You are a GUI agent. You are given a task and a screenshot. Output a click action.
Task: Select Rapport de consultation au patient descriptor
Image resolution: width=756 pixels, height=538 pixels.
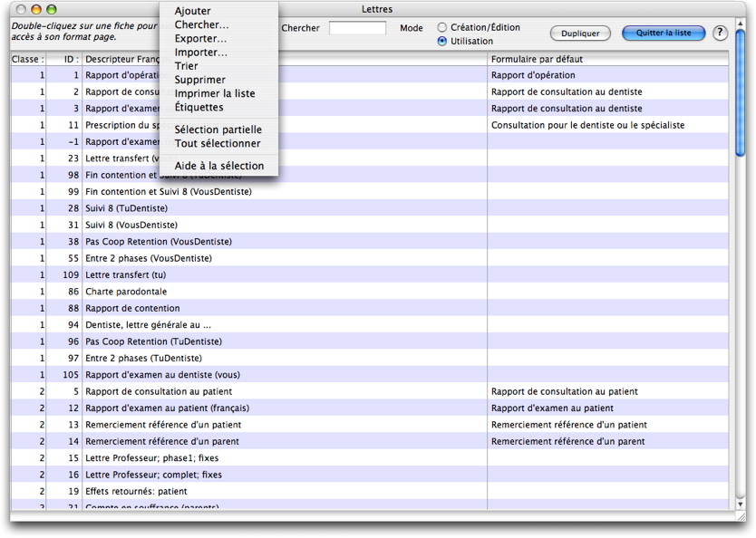[x=159, y=391]
